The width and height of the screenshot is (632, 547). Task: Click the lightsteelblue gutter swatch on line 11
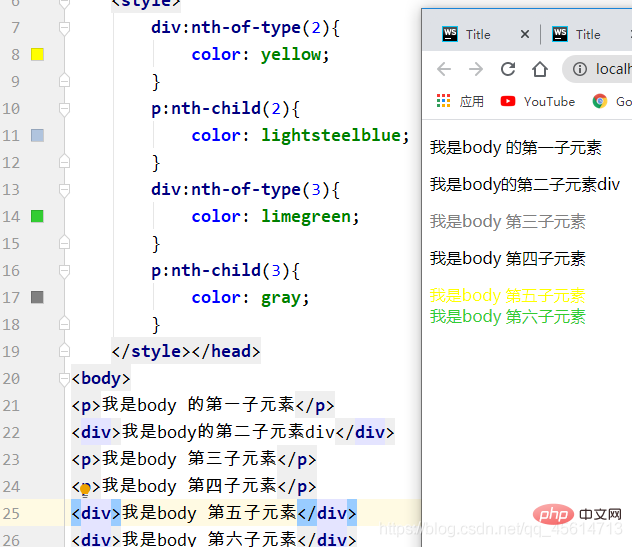[x=37, y=135]
